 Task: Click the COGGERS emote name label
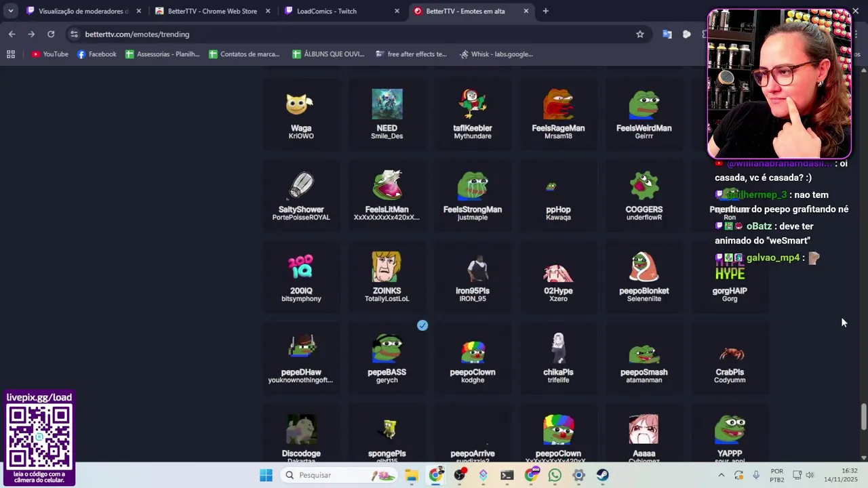click(644, 209)
